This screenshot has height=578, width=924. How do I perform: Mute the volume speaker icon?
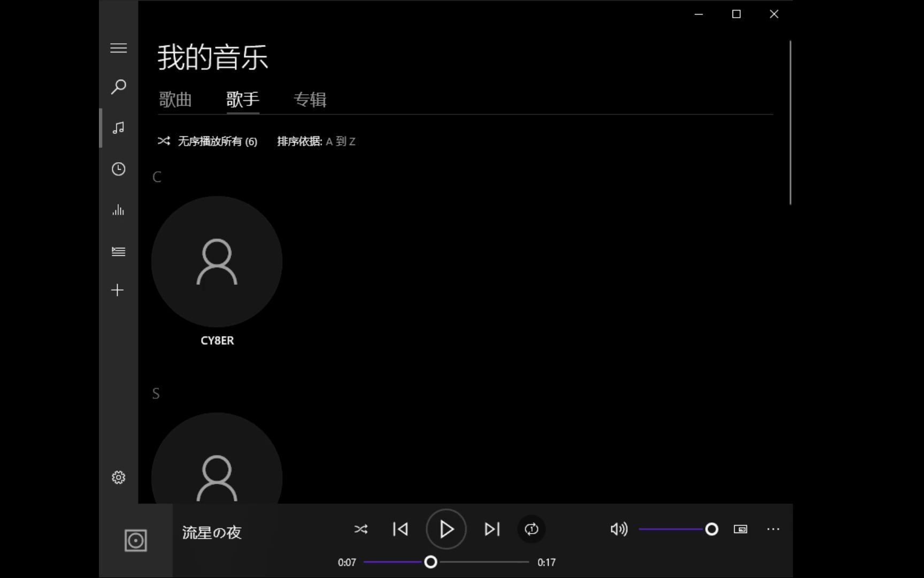tap(619, 529)
